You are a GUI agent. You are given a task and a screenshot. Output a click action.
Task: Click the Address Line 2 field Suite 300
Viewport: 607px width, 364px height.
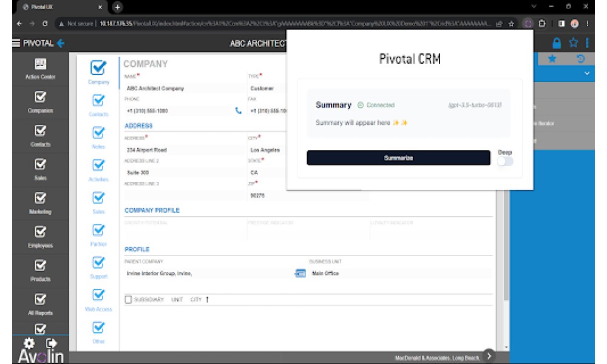pos(185,172)
